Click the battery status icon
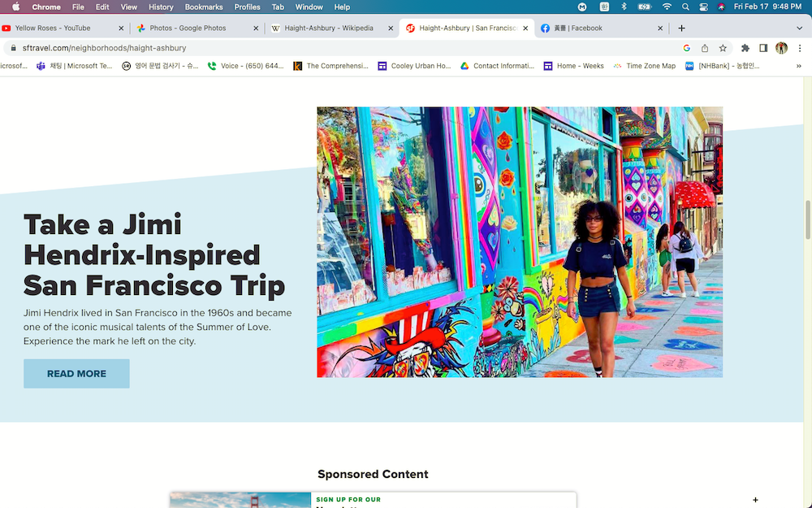This screenshot has height=508, width=812. (x=644, y=7)
